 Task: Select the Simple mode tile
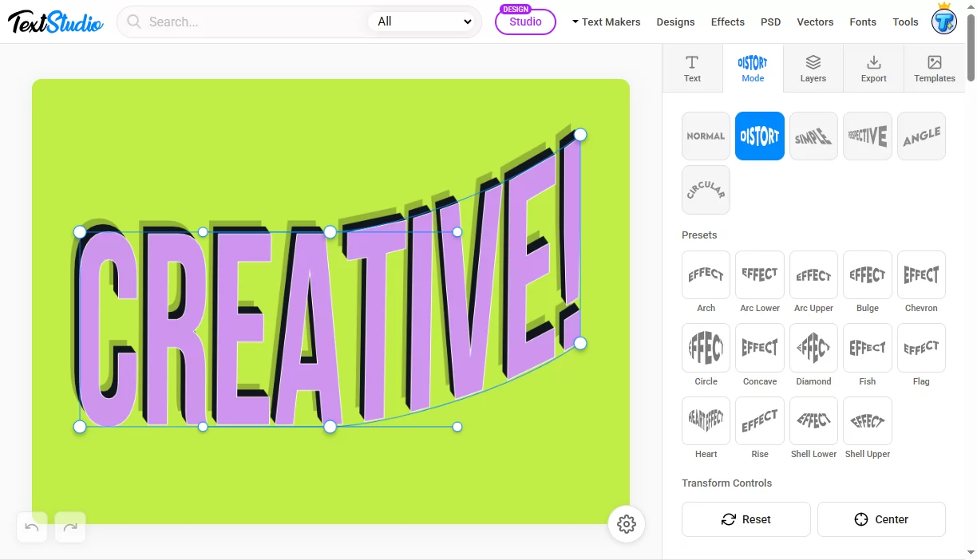(813, 136)
